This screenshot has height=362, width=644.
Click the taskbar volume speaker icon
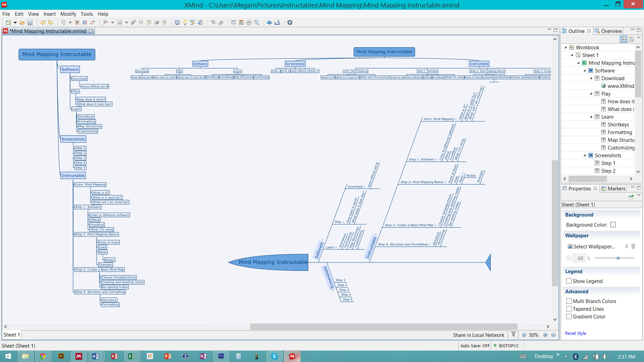coord(605,357)
